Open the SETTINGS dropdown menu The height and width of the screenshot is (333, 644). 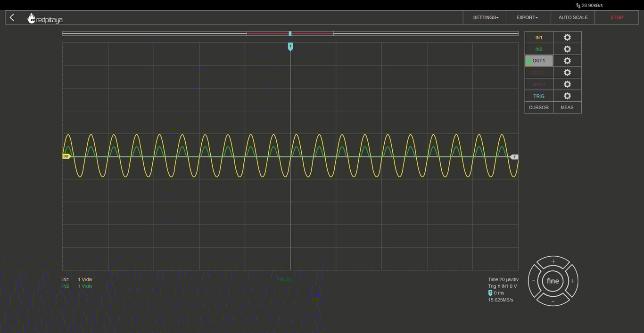click(x=485, y=17)
